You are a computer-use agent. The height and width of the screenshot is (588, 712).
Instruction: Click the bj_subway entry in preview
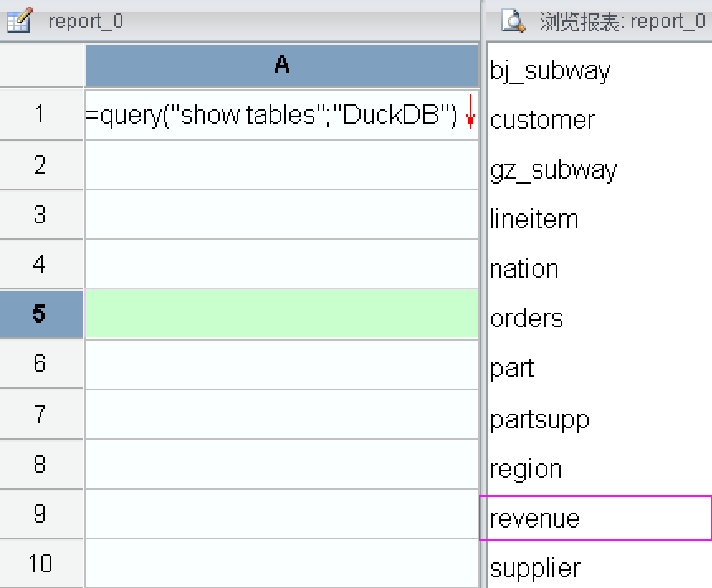pos(550,70)
